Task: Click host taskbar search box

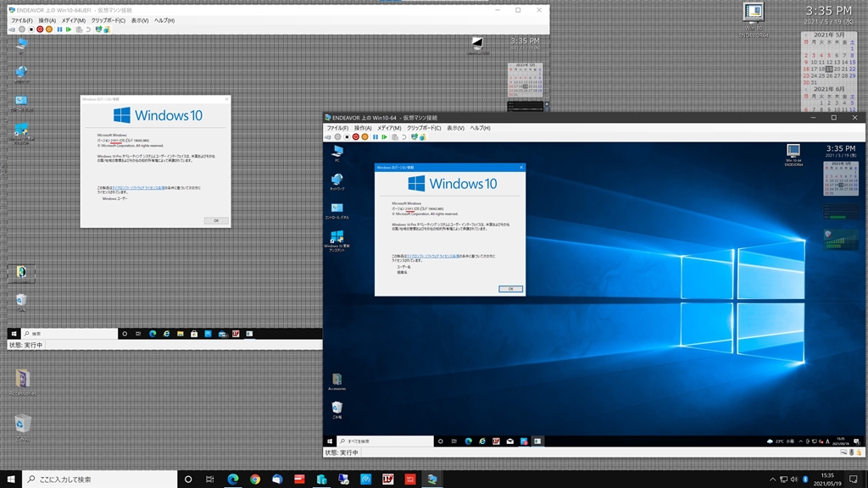Action: [x=100, y=480]
